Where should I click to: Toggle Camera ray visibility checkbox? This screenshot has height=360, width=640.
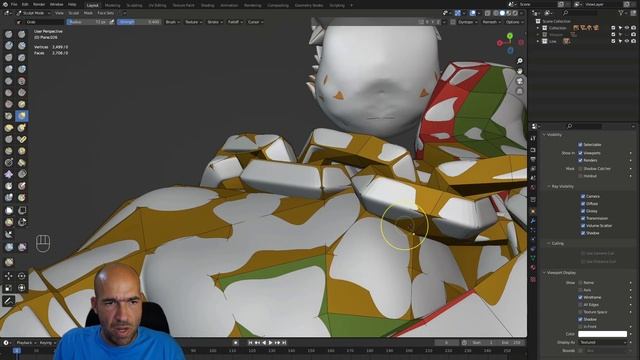(x=583, y=196)
